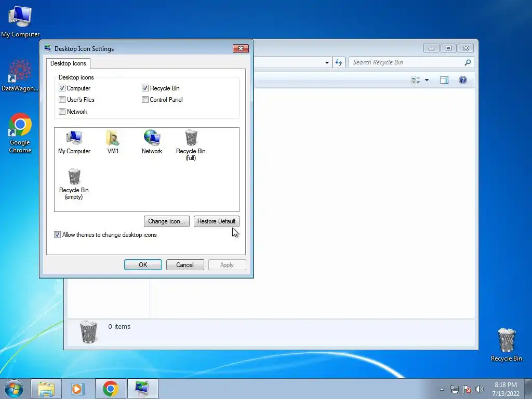Click the My Computer desktop shortcut

20,22
